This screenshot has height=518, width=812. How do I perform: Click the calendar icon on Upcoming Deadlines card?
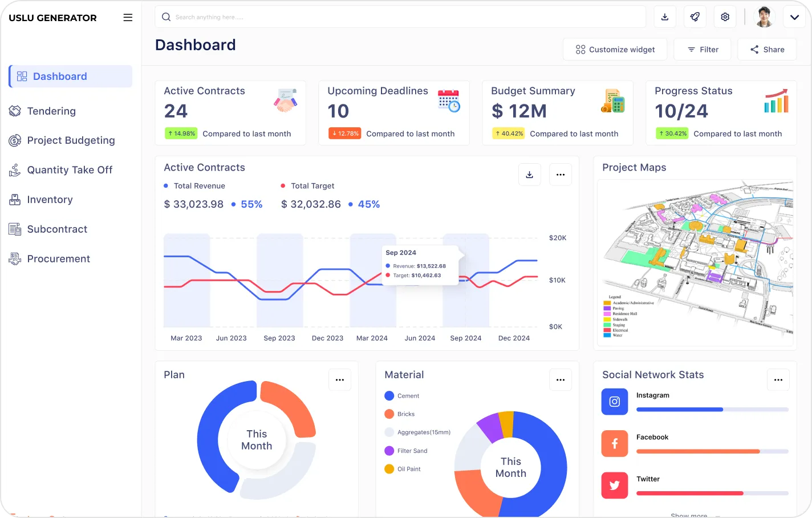click(449, 100)
